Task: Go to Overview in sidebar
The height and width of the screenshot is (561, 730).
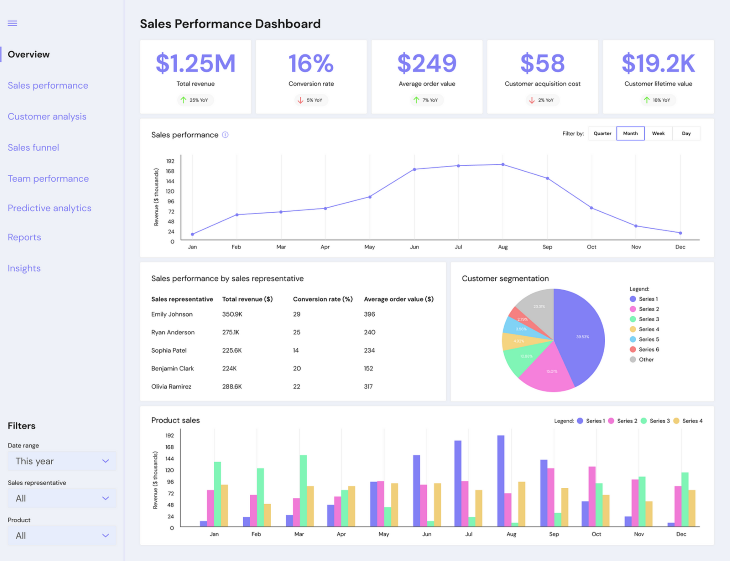Action: (28, 54)
